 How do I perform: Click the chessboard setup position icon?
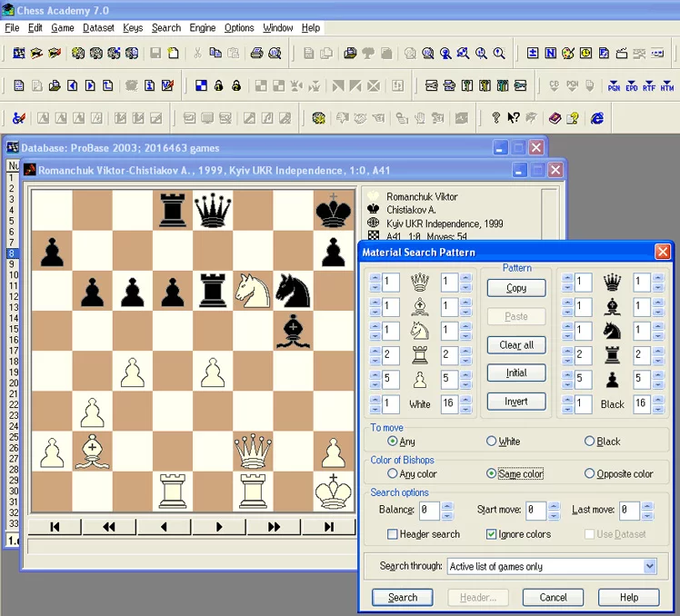[x=201, y=86]
